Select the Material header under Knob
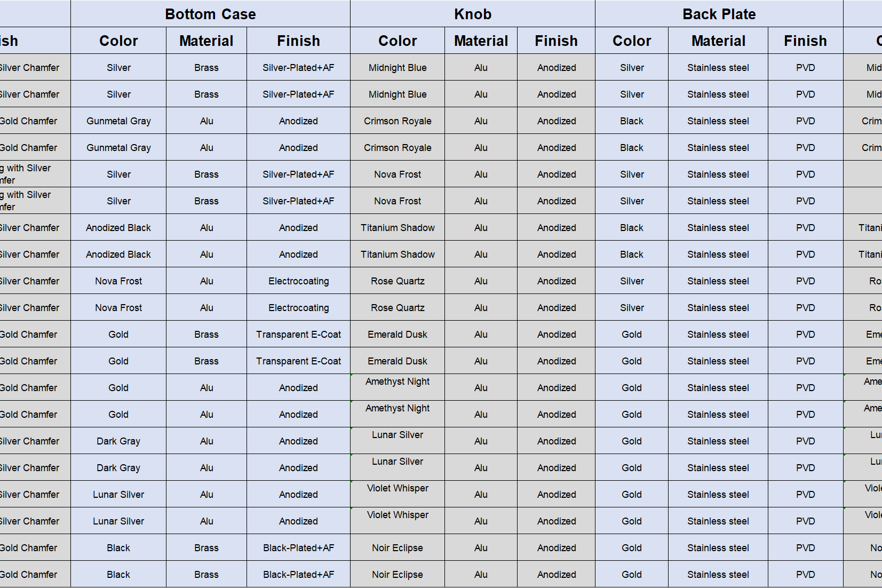The width and height of the screenshot is (882, 588). click(x=481, y=41)
